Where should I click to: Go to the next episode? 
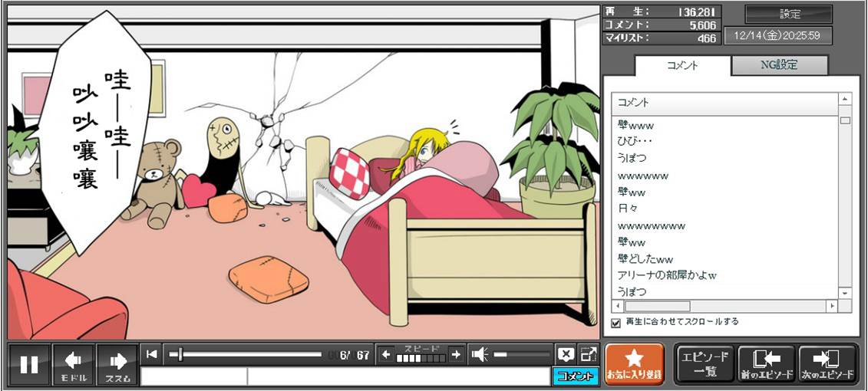pos(827,363)
